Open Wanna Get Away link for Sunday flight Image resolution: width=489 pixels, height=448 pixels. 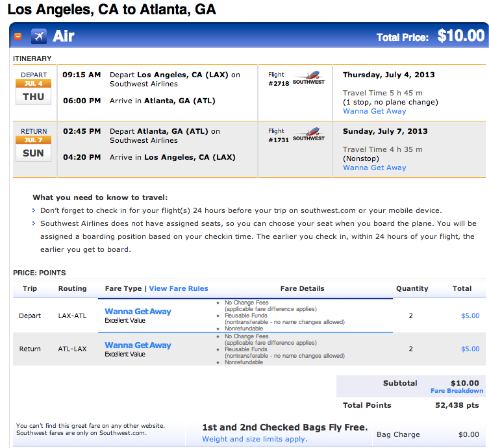click(x=374, y=168)
